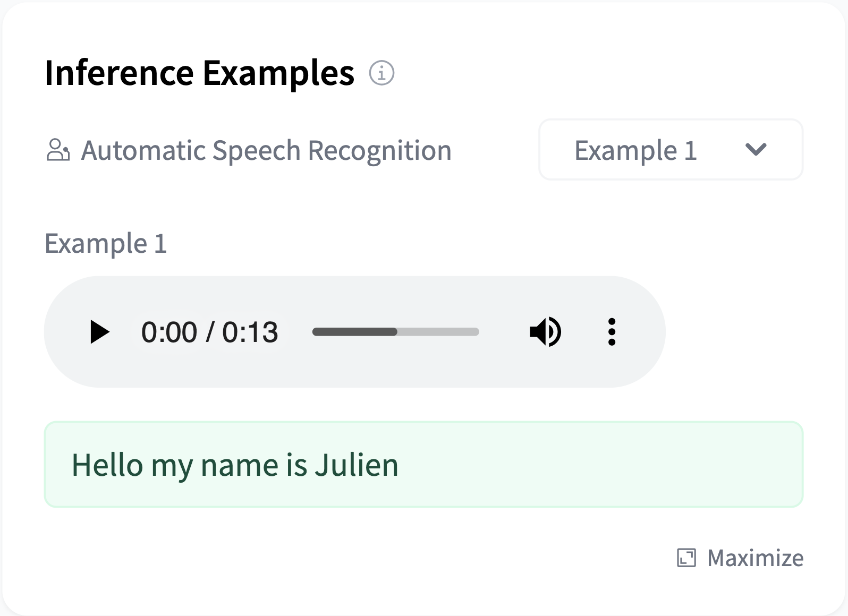Click the Maximize text link
This screenshot has width=848, height=616.
pos(755,558)
